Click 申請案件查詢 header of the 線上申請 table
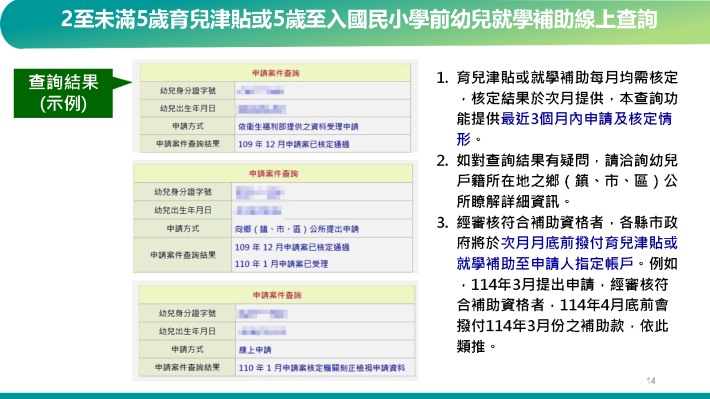 pyautogui.click(x=277, y=295)
